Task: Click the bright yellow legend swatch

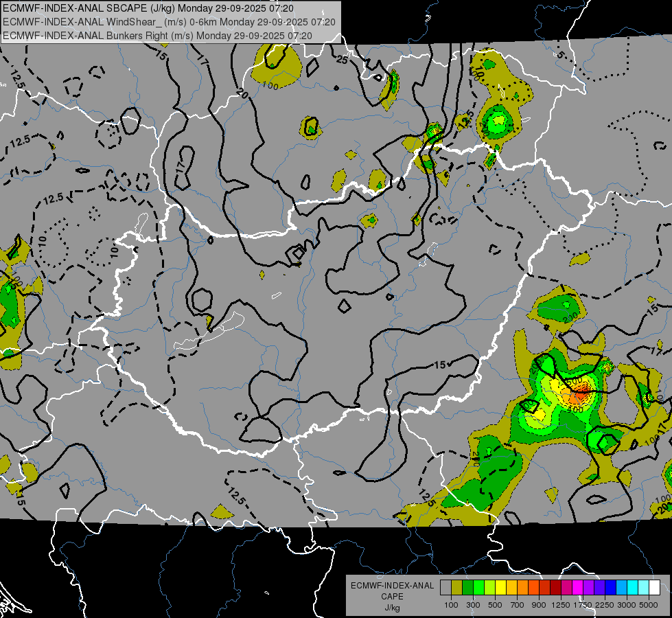Action: (500, 587)
